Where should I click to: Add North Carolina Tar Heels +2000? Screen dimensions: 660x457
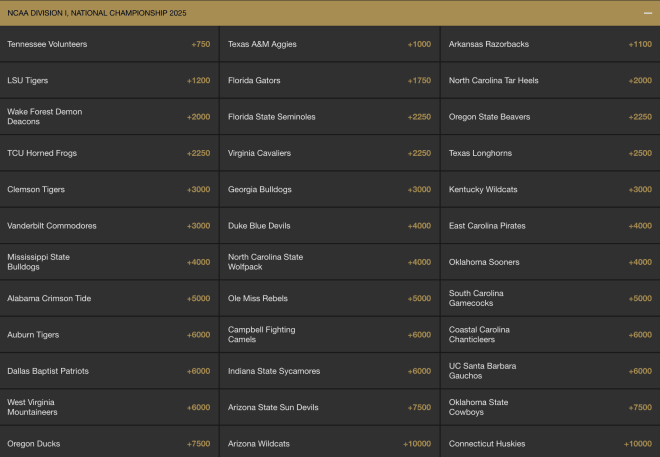pos(551,80)
